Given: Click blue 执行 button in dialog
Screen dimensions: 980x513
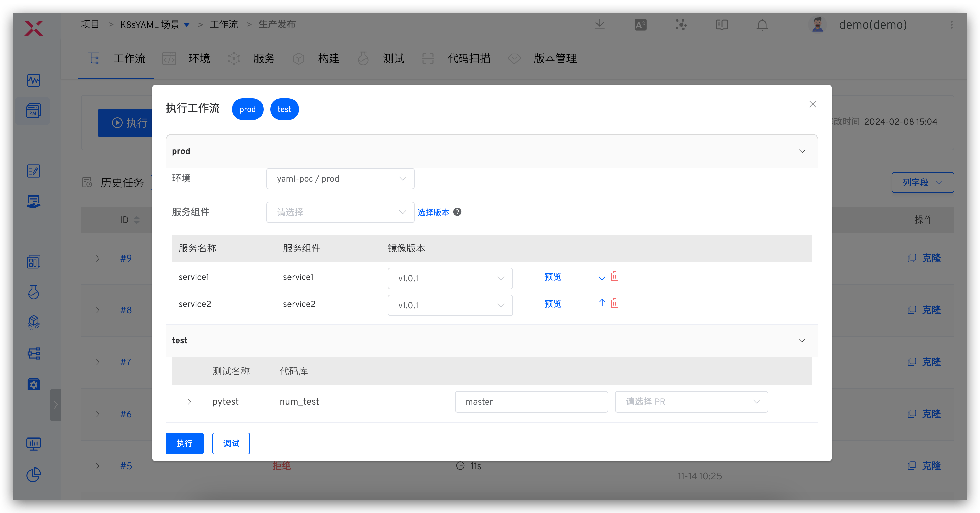Looking at the screenshot, I should [x=185, y=443].
